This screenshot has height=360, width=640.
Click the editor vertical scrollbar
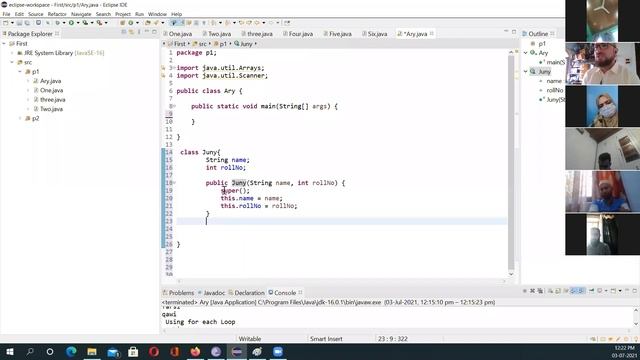point(511,163)
